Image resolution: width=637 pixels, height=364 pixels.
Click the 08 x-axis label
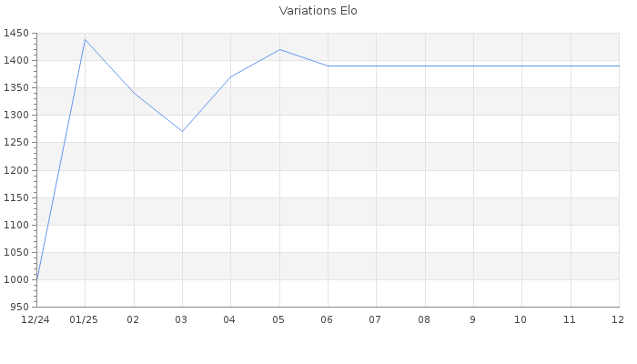424,320
